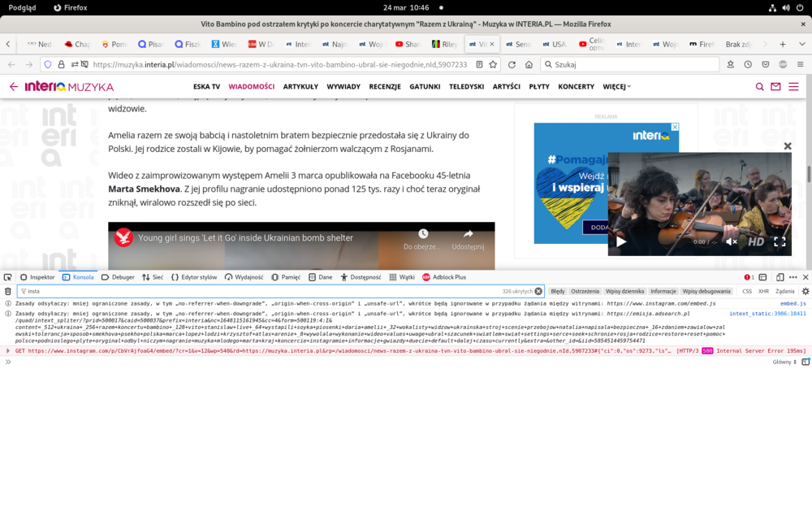
Task: Toggle the CSS console filter
Action: point(747,291)
